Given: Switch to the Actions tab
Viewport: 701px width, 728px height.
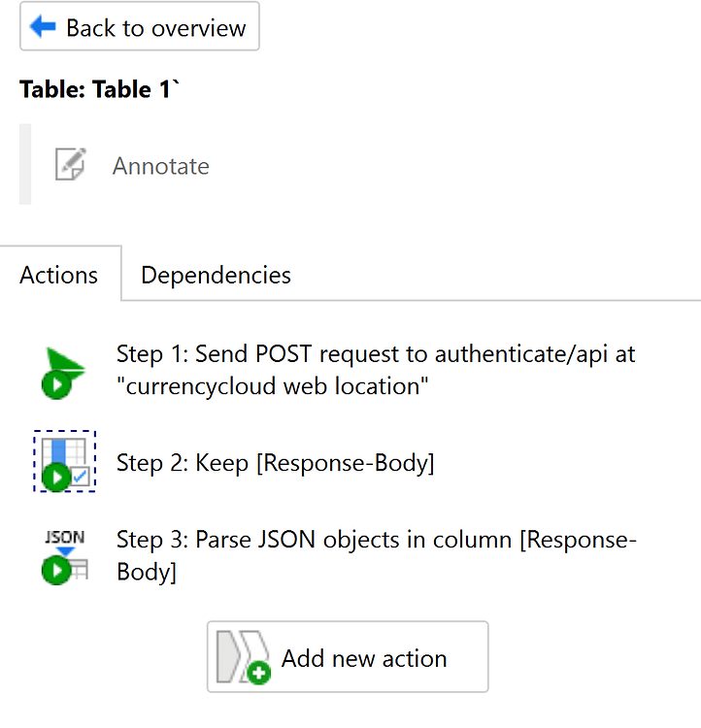Looking at the screenshot, I should [59, 275].
